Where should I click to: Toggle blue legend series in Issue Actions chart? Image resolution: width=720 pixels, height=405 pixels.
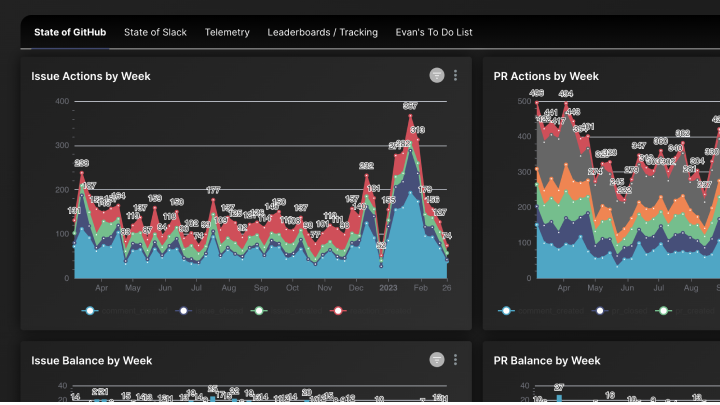91,311
